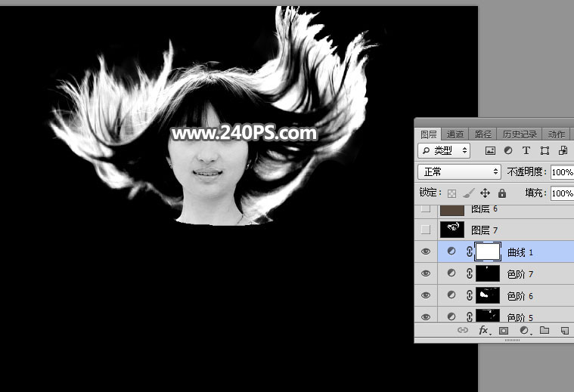
Task: Click the 不透明度 opacity value field
Action: pyautogui.click(x=561, y=172)
